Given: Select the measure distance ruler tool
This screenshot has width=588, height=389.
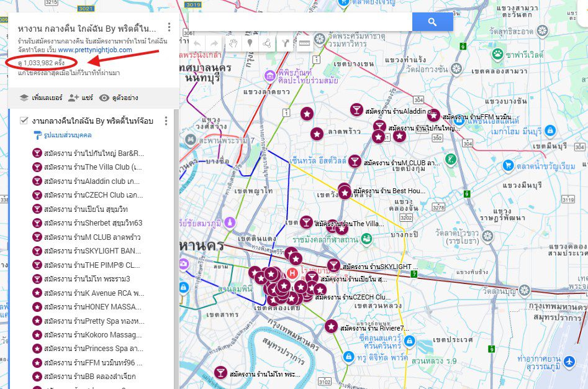Looking at the screenshot, I should pos(304,43).
